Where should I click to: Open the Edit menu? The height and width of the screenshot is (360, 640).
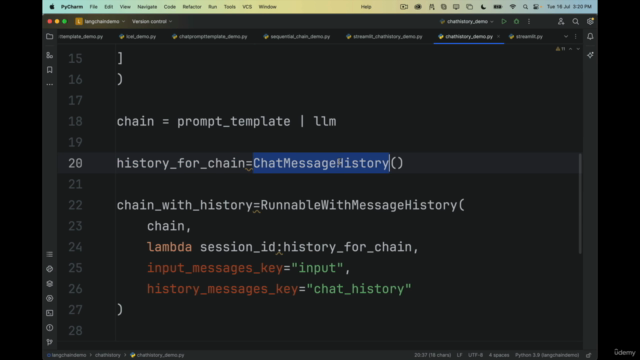pos(108,7)
